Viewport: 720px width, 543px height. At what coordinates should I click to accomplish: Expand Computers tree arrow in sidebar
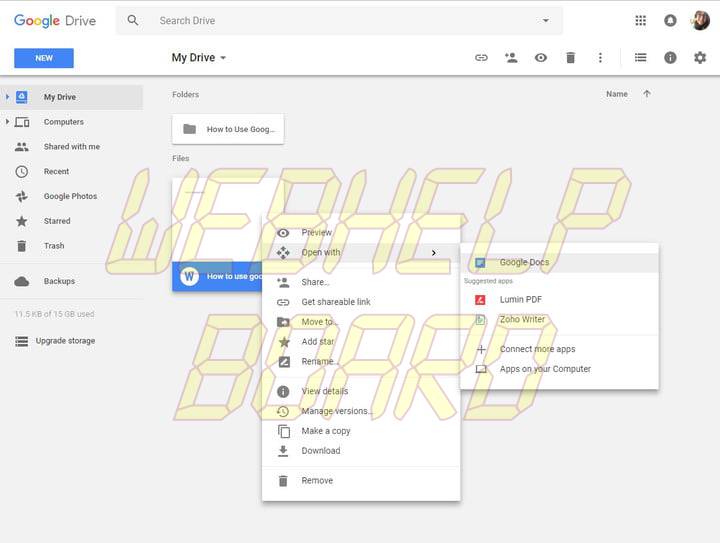coord(7,122)
